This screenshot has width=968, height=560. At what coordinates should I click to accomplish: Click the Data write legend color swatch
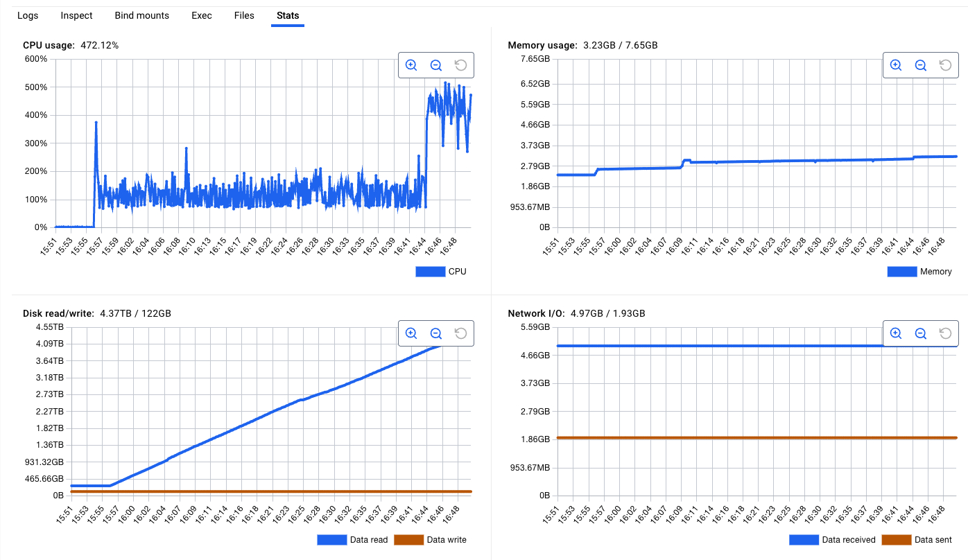[408, 540]
